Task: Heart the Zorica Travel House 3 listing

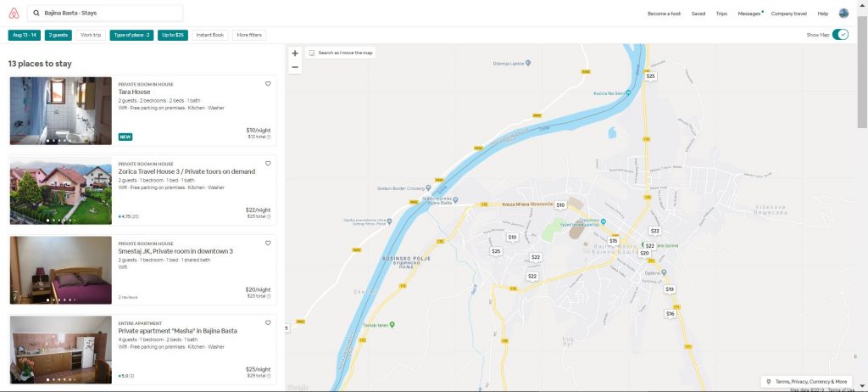Action: coord(268,163)
